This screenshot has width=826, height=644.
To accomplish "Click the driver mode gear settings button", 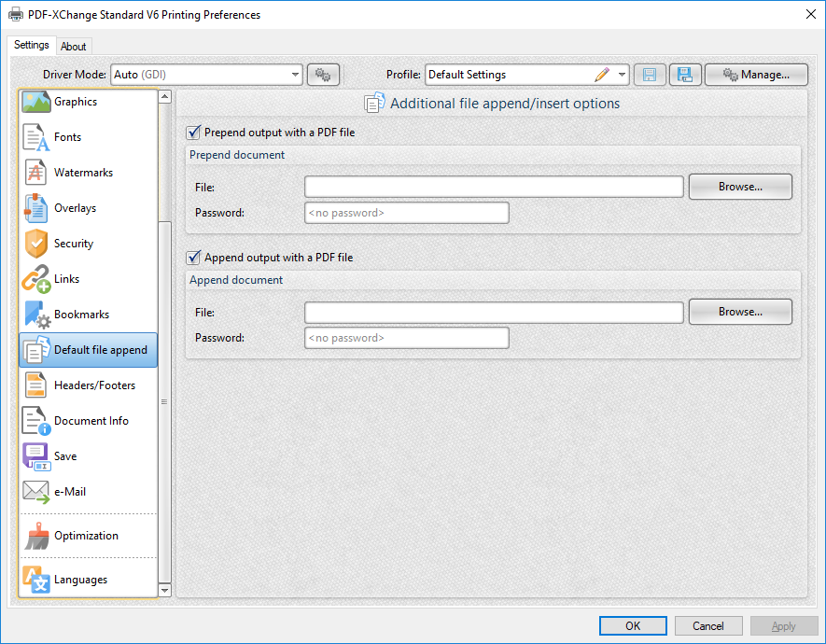I will (x=323, y=75).
